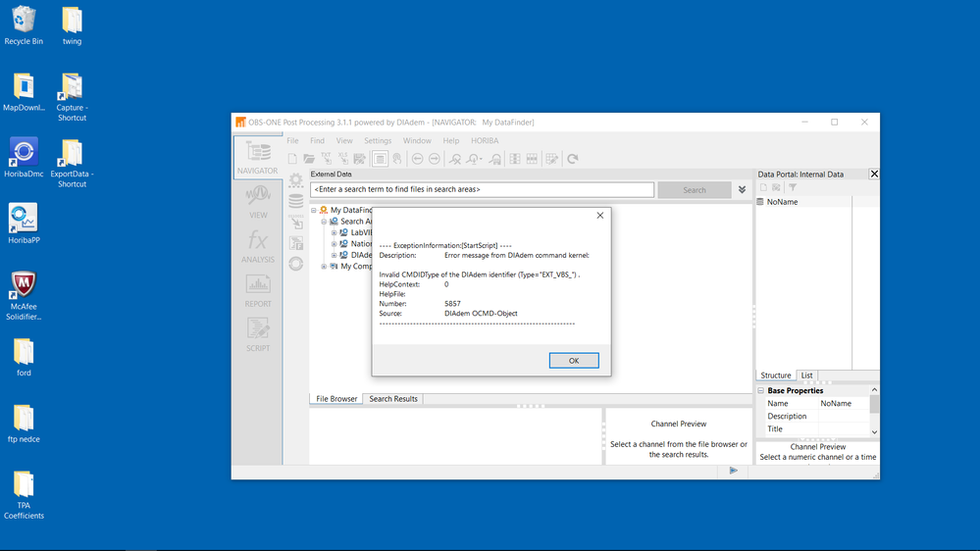
Task: Select the Structure tab in Data Portal
Action: [776, 376]
